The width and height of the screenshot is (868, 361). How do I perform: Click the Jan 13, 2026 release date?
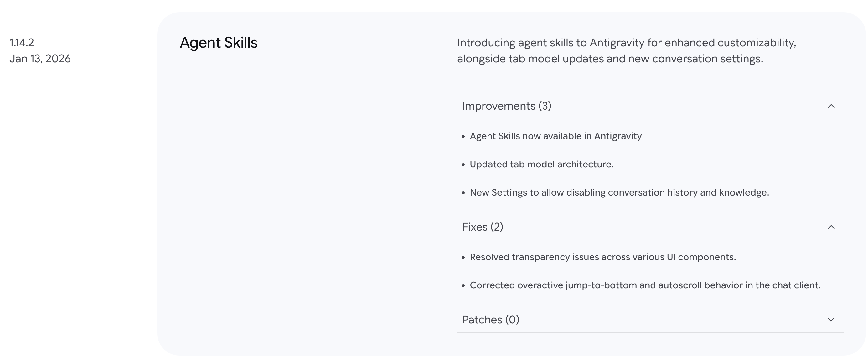(x=40, y=59)
